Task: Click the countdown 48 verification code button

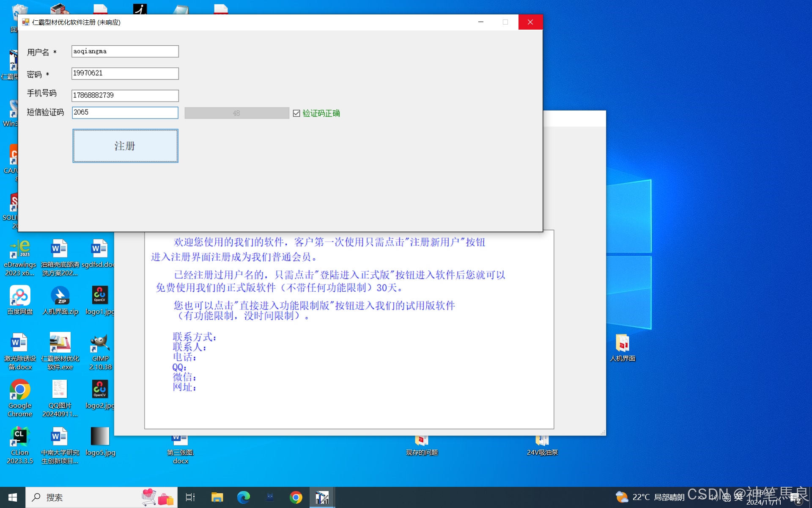Action: (236, 113)
